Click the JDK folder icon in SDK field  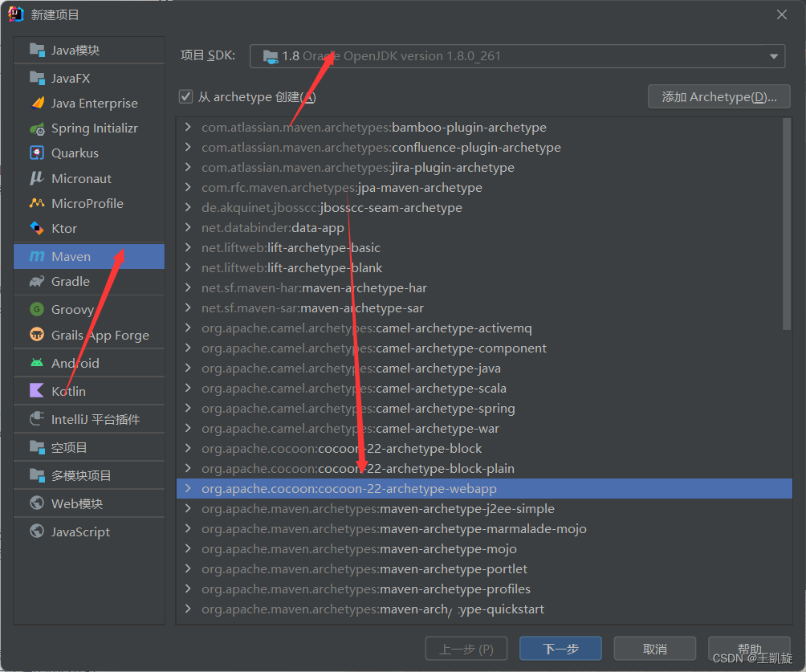click(x=271, y=56)
